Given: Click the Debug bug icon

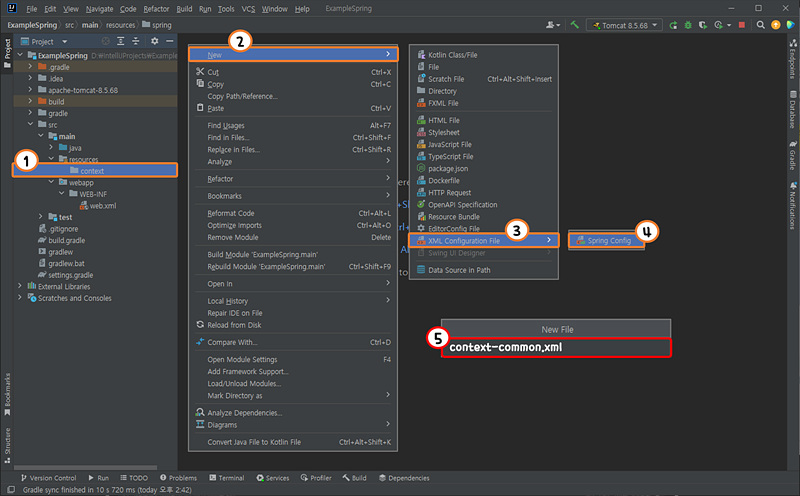Looking at the screenshot, I should coord(688,25).
